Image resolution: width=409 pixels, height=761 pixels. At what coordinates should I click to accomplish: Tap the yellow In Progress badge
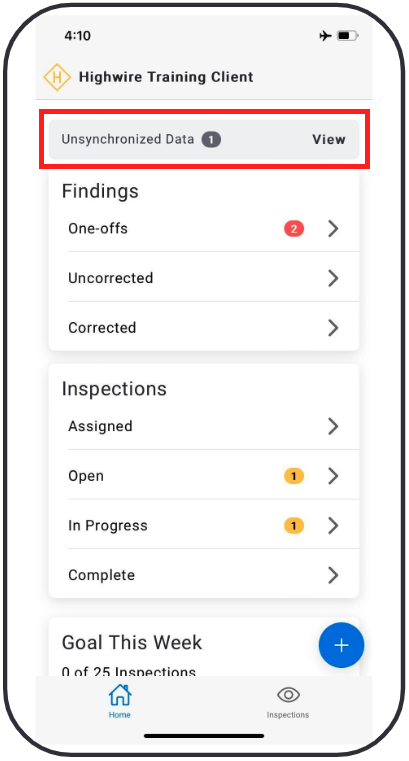tap(294, 526)
